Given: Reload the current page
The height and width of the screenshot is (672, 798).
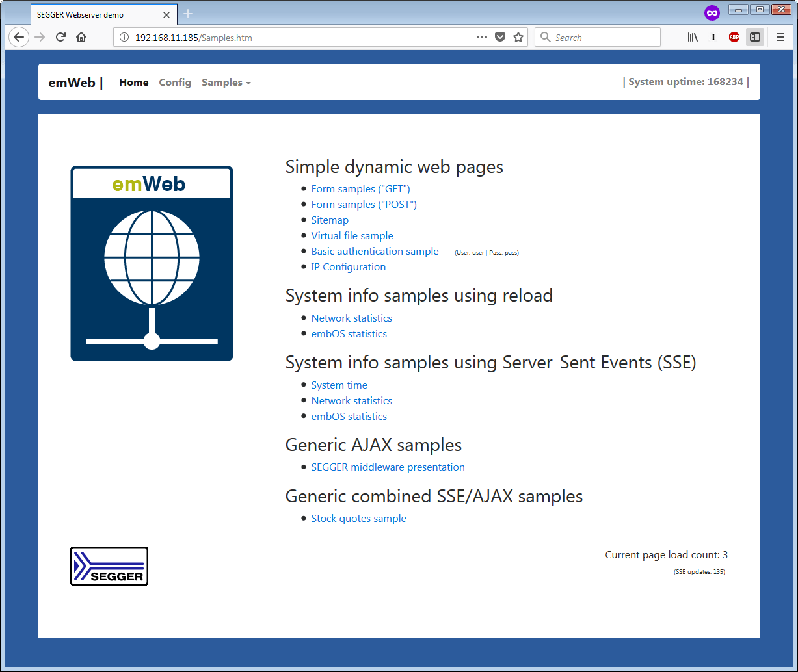Looking at the screenshot, I should [60, 37].
